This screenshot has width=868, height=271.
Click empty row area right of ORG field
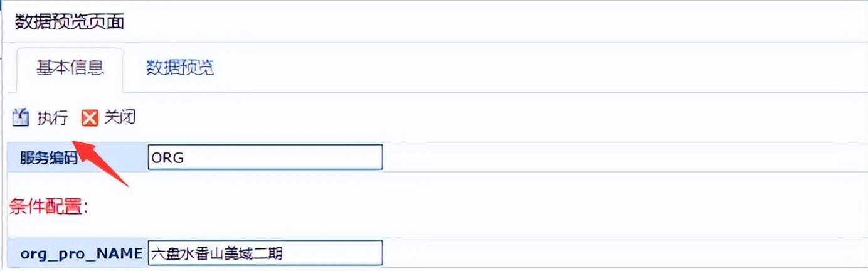[x=624, y=157]
